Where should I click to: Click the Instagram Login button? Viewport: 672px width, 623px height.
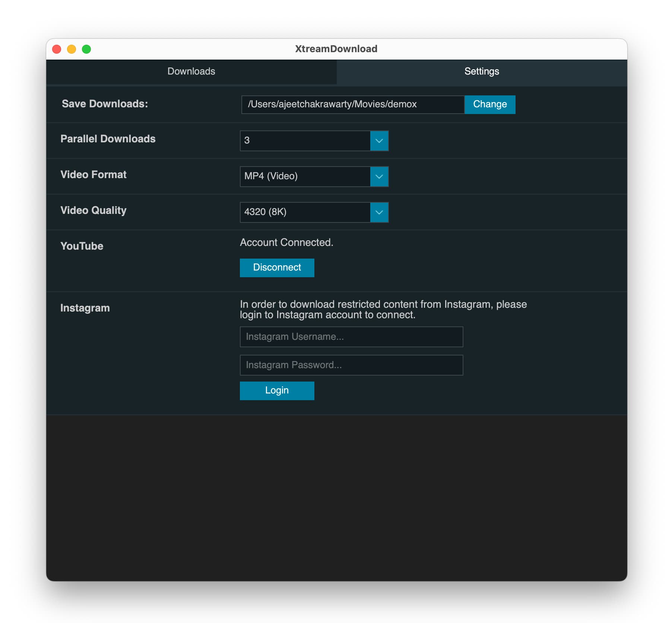pos(277,390)
